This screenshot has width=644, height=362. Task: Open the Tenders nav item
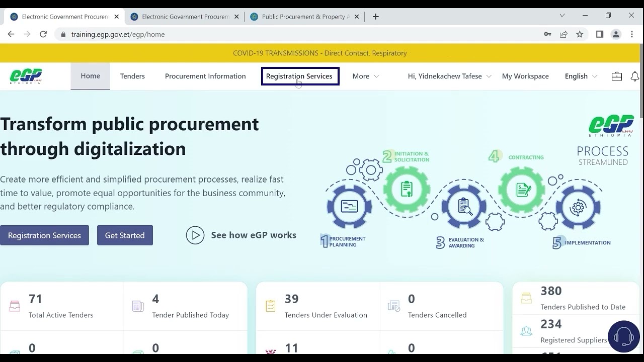click(132, 76)
